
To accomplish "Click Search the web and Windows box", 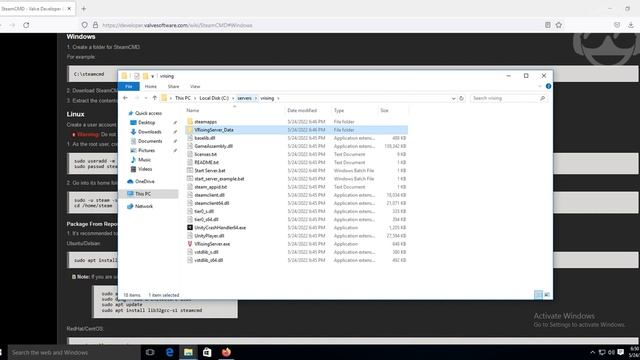I will (73, 352).
